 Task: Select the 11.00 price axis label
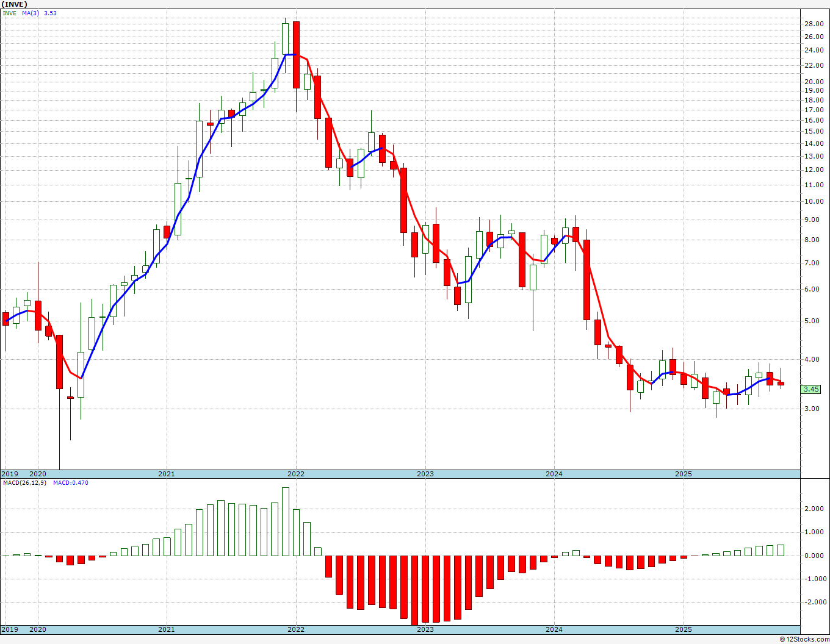pyautogui.click(x=814, y=185)
